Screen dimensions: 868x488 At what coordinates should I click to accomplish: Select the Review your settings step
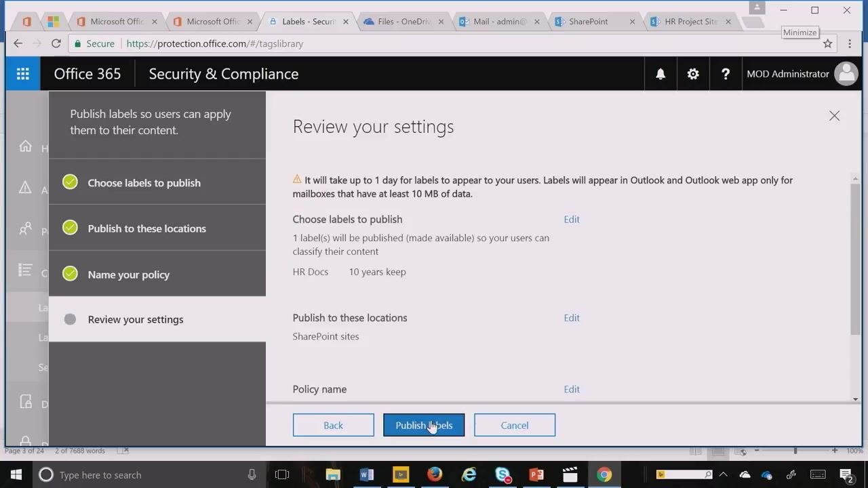point(157,319)
